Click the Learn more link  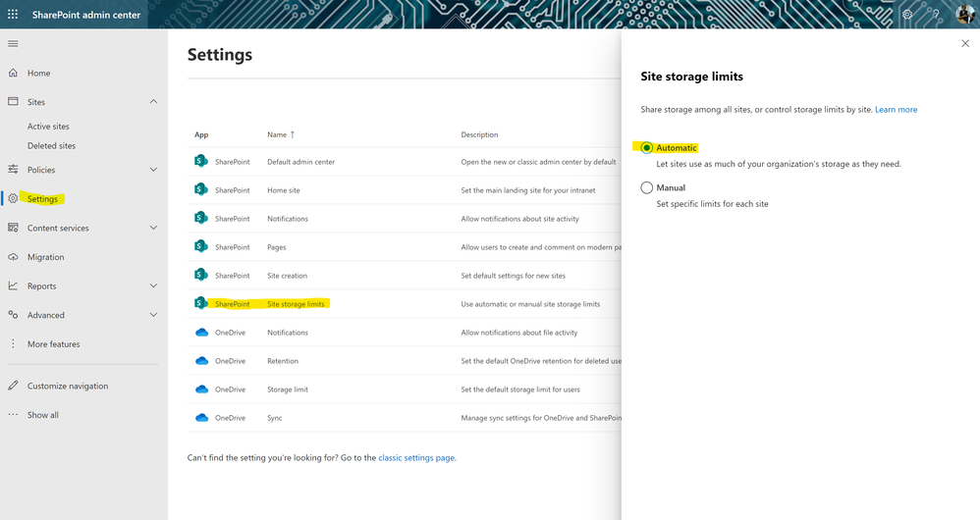[x=896, y=109]
